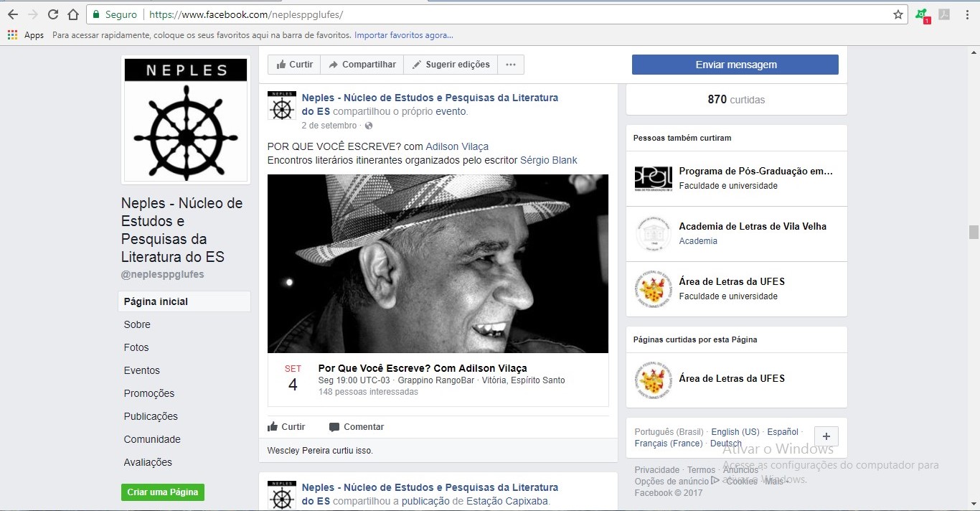
Task: Open Área de Letras logo under Pessoas também curtiram
Action: tap(654, 289)
